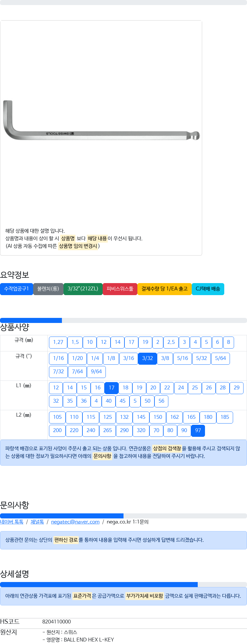
Task: Click the 피비스위스툴 red brand tag
Action: [120, 289]
